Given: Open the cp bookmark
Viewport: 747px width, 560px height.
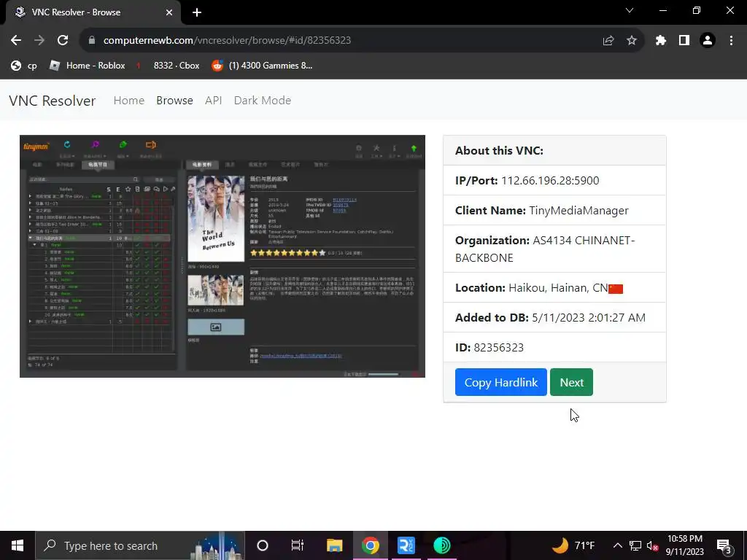Looking at the screenshot, I should click(x=24, y=66).
